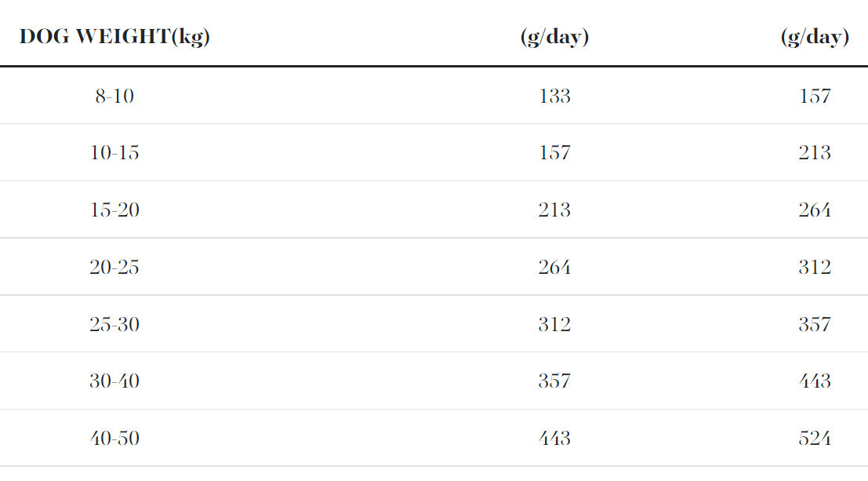
Task: Click 312 in the 25-30 row's middle column
Action: [554, 324]
